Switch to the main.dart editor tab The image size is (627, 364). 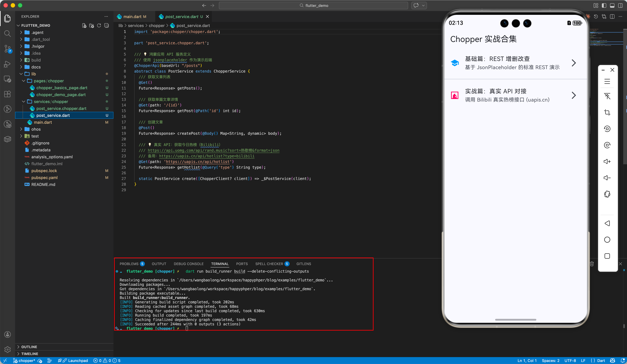coord(132,17)
